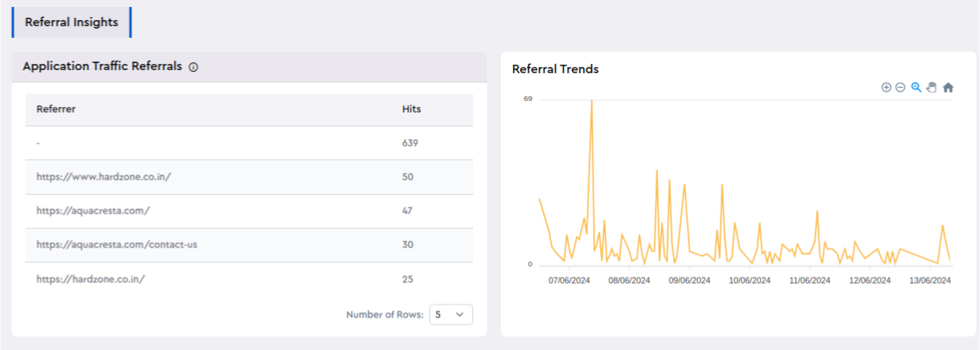Open the Referral Insights tab
Screen dimensions: 980x350
point(72,22)
